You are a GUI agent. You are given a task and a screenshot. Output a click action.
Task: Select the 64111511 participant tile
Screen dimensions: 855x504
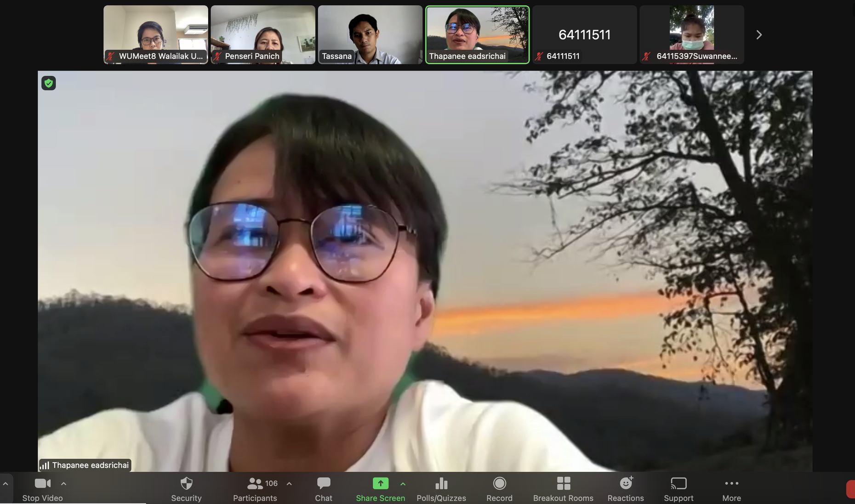tap(584, 34)
